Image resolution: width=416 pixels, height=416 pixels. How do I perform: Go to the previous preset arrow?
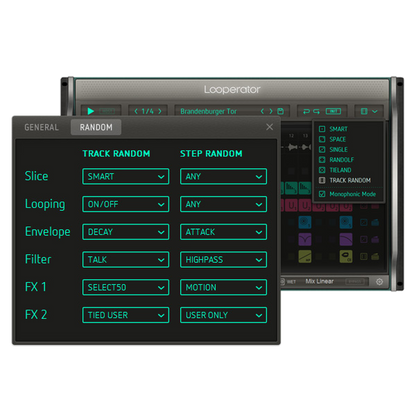click(x=262, y=111)
